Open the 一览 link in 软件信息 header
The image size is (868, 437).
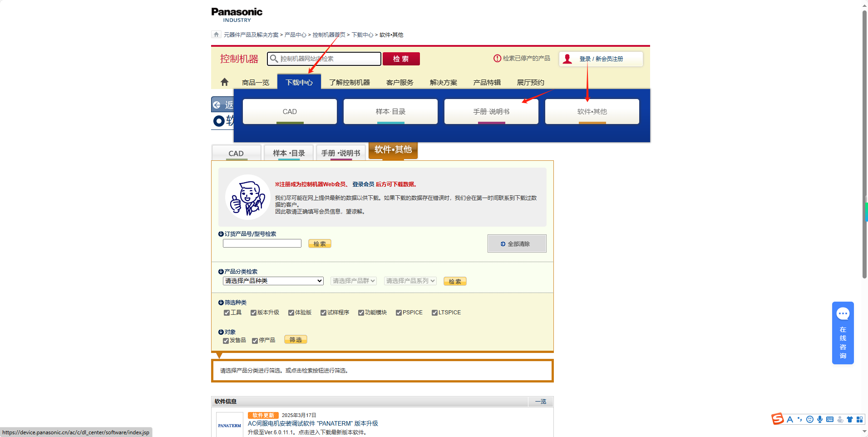tap(541, 402)
